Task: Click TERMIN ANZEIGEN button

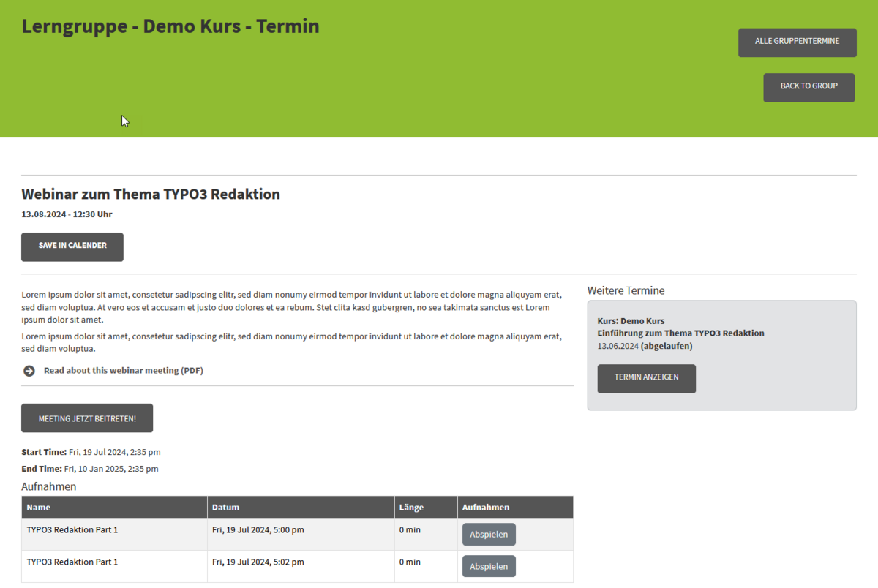Action: pyautogui.click(x=646, y=378)
